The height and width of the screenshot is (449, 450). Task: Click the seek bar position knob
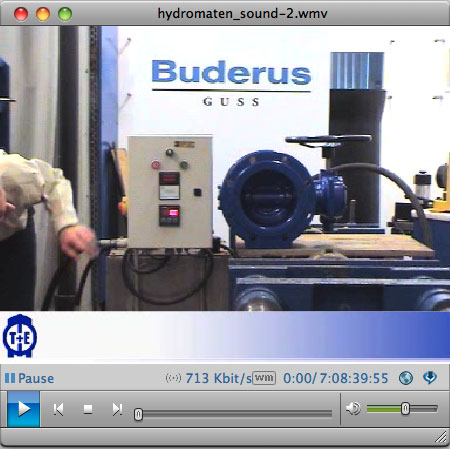pos(138,414)
